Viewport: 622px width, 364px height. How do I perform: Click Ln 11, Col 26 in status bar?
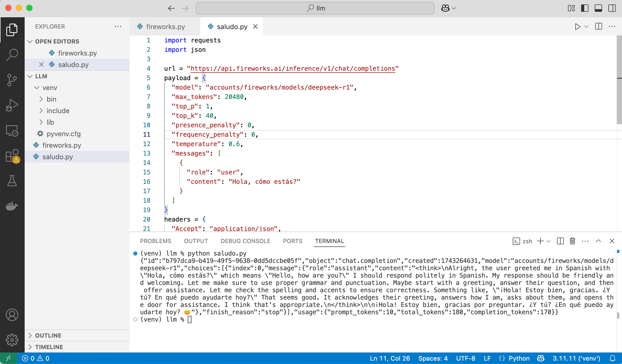pos(390,358)
